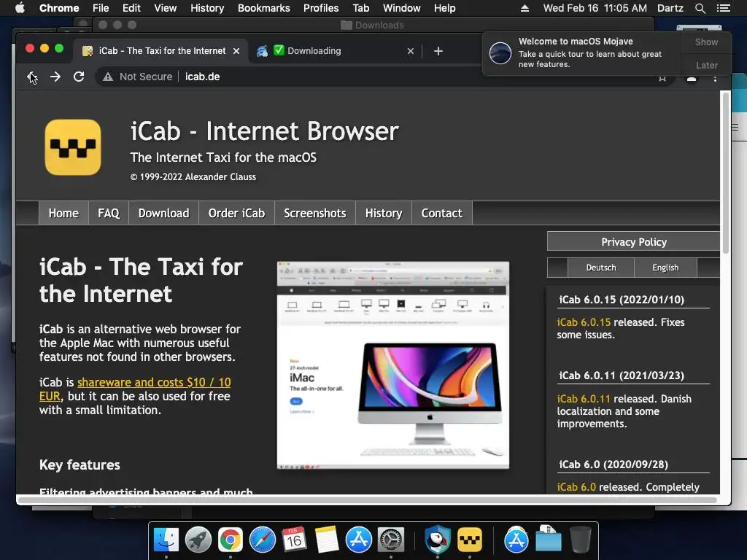Go back with Chrome's back arrow
This screenshot has height=560, width=747.
click(31, 77)
